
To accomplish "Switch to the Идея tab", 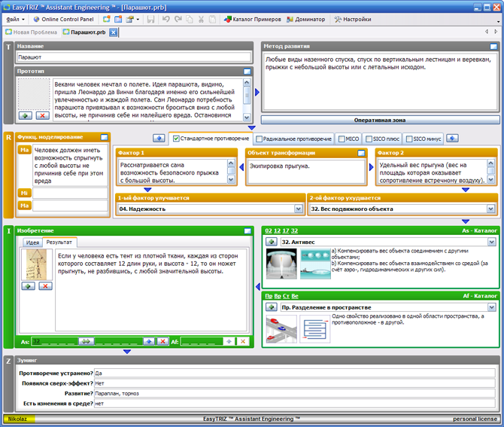I will (x=33, y=242).
